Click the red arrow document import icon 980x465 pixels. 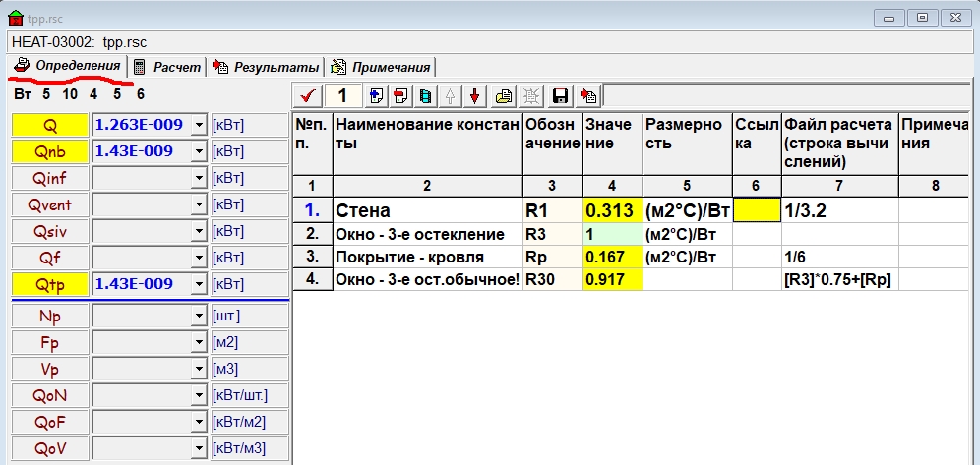click(x=588, y=95)
